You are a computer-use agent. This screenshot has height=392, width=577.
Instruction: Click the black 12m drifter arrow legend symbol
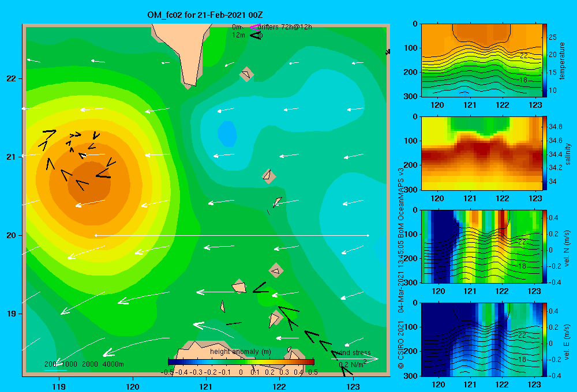click(x=256, y=35)
